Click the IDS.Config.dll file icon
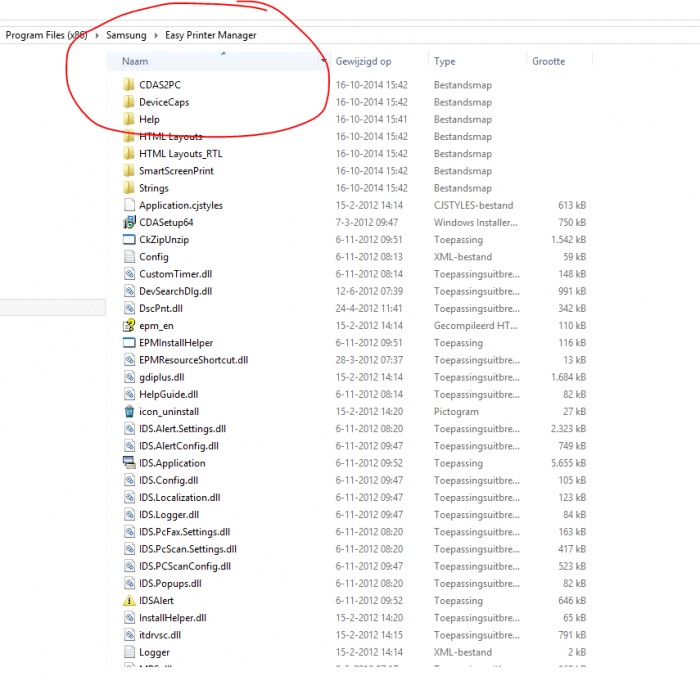The height and width of the screenshot is (681, 700). (129, 480)
